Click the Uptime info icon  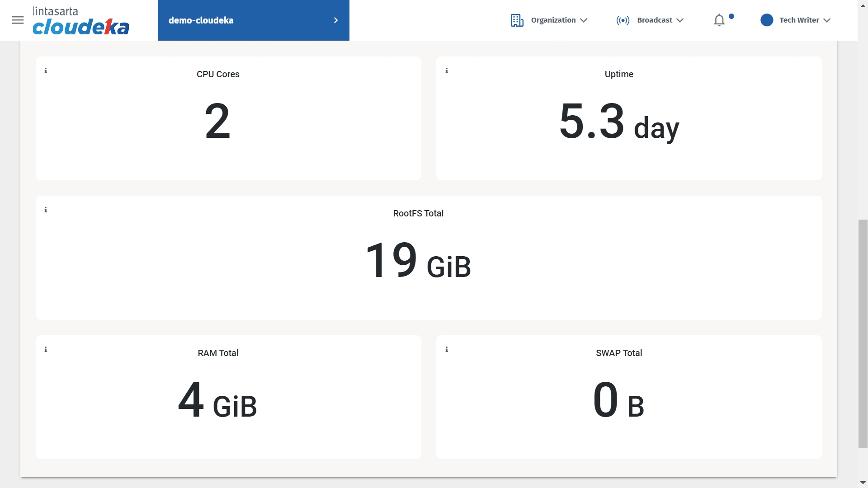pyautogui.click(x=447, y=71)
